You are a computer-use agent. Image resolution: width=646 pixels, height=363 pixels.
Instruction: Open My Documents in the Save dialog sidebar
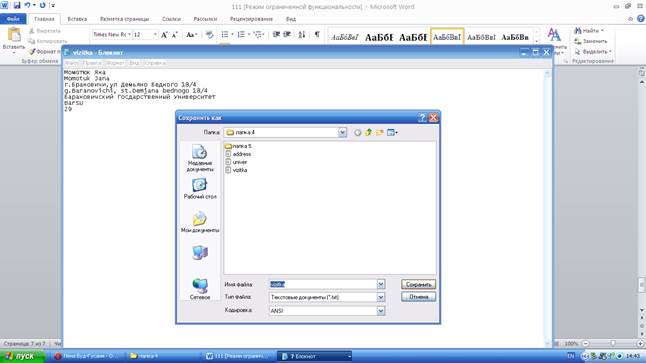tap(200, 222)
